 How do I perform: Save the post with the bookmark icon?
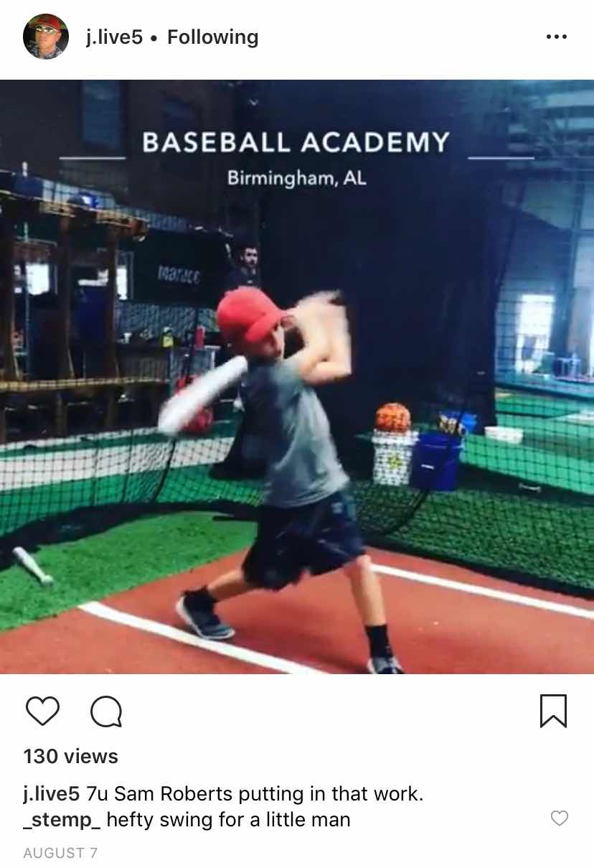pos(553,711)
